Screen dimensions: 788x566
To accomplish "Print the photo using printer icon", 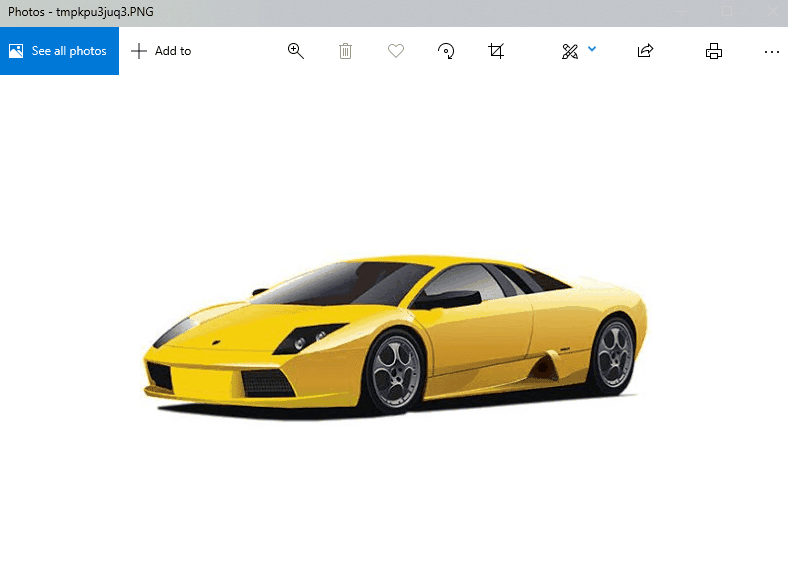I will pyautogui.click(x=714, y=51).
